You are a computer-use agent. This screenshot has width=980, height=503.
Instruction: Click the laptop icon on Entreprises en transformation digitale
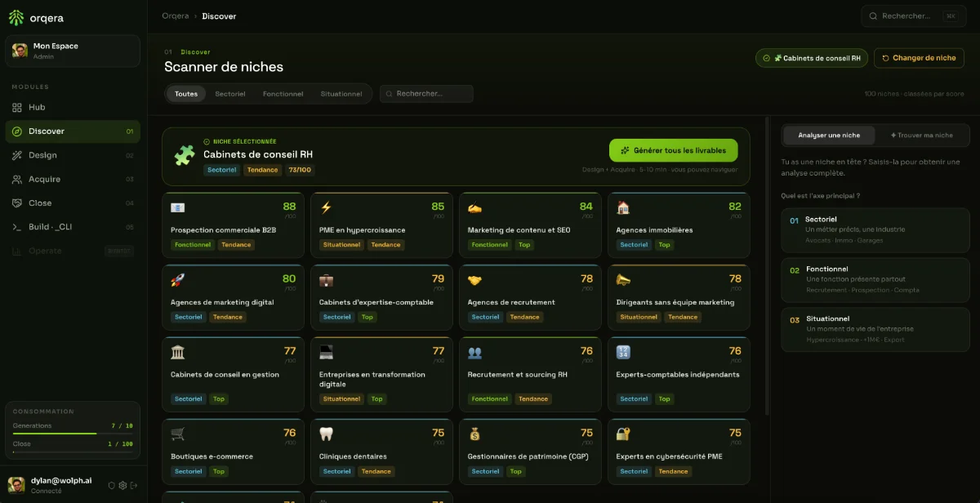pyautogui.click(x=326, y=352)
